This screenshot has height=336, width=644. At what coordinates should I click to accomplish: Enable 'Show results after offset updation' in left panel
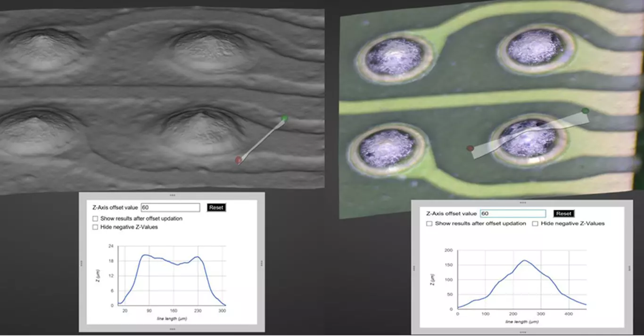pyautogui.click(x=95, y=219)
